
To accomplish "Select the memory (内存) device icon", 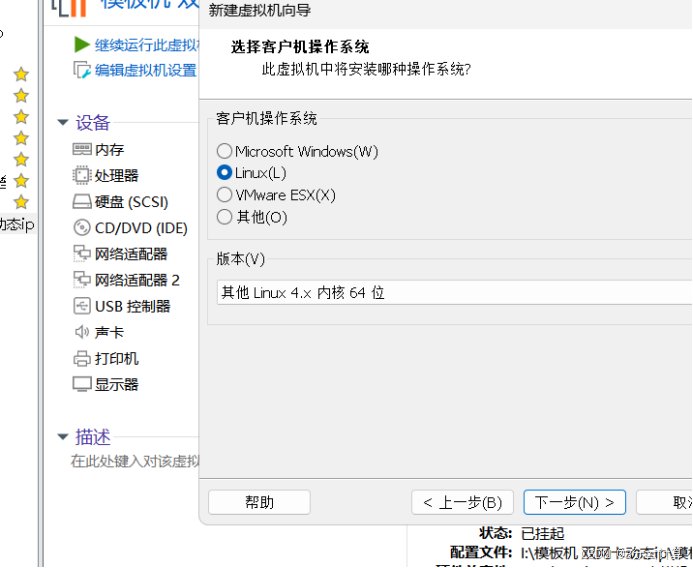I will coord(82,149).
